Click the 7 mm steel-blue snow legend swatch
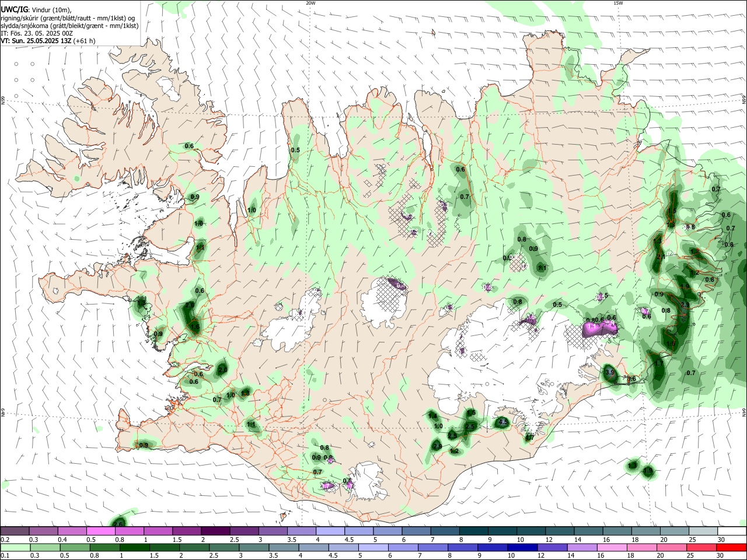 (445, 531)
